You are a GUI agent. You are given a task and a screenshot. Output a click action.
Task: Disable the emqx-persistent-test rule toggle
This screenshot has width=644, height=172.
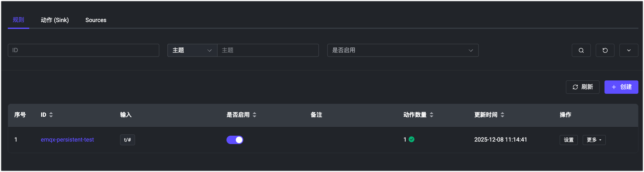235,140
